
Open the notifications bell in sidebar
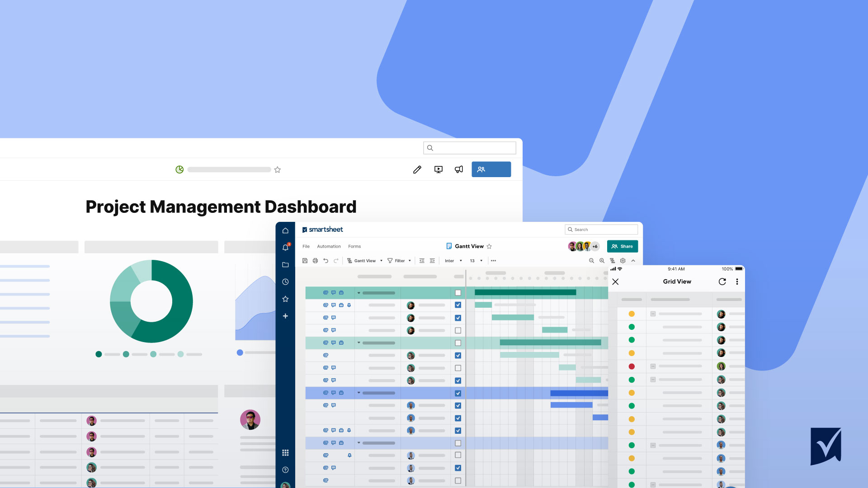(285, 248)
